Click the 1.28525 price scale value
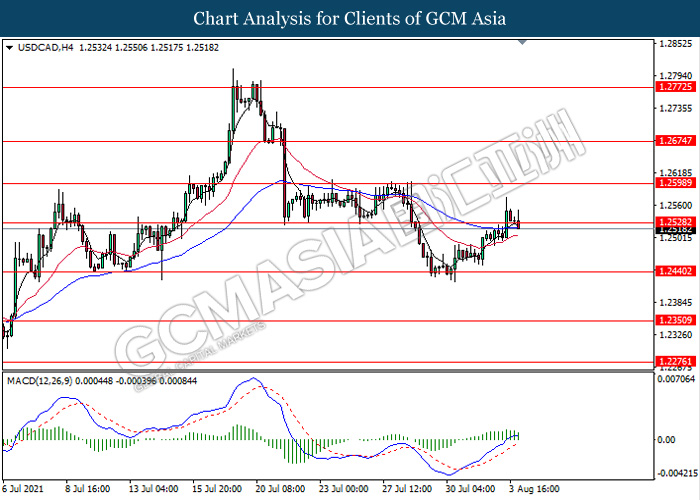Image resolution: width=700 pixels, height=500 pixels. tap(676, 44)
